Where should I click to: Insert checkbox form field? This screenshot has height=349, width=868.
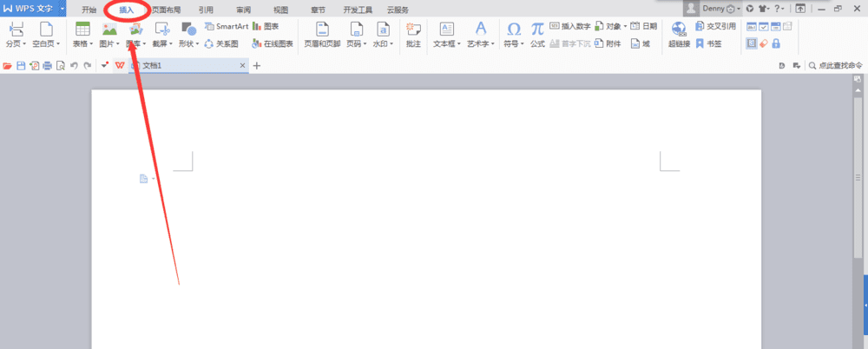click(764, 26)
